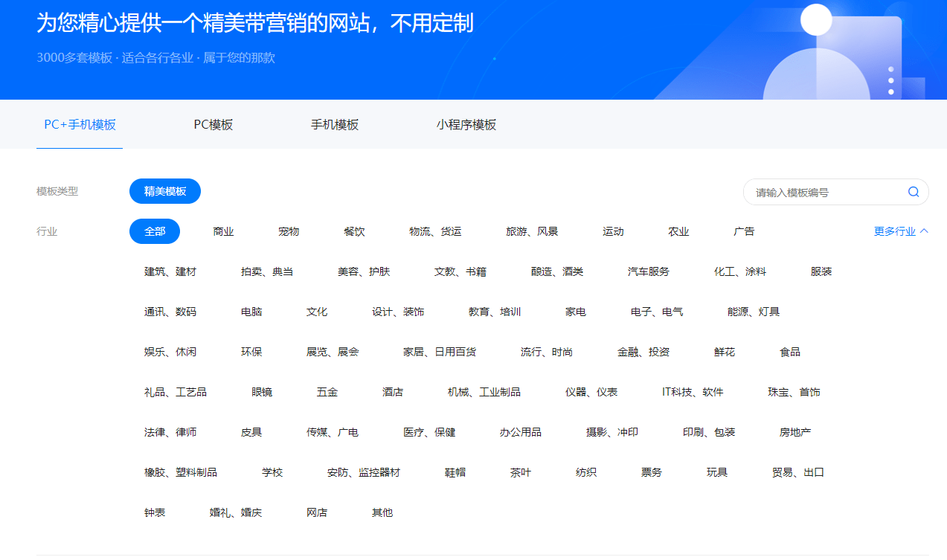
Task: Choose 珠宝、首饰 category
Action: [794, 392]
